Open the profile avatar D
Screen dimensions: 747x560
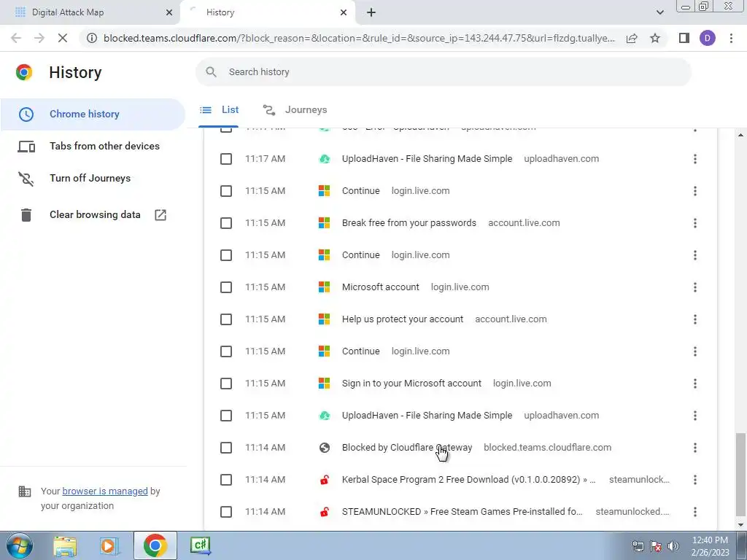(708, 38)
